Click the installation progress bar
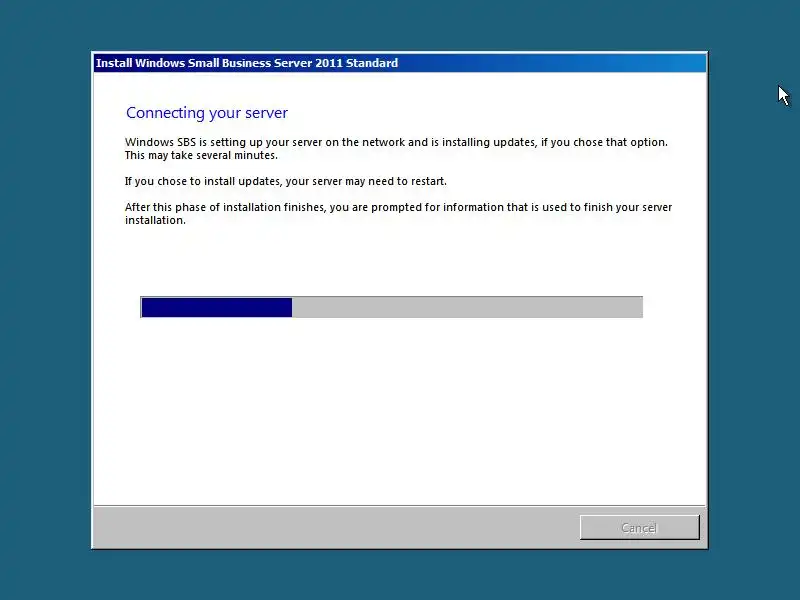Image resolution: width=800 pixels, height=600 pixels. tap(391, 307)
